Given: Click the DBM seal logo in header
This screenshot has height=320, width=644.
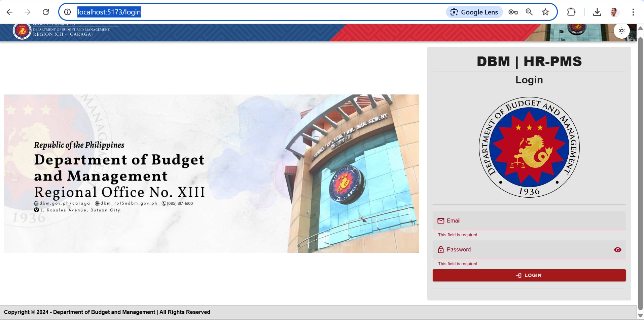Looking at the screenshot, I should tap(22, 31).
